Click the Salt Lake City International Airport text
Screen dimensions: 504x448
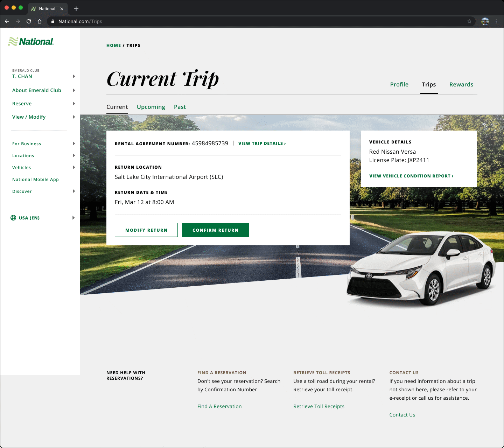coord(169,177)
